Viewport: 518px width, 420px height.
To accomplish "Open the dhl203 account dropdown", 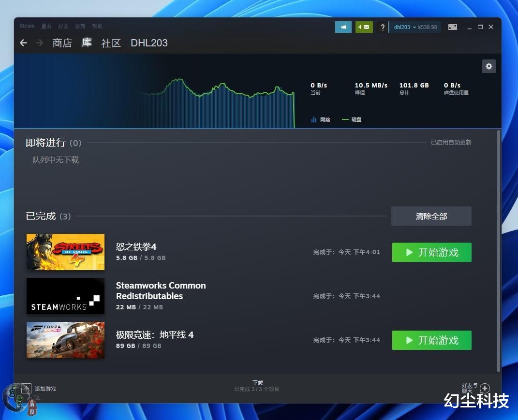I will [403, 27].
